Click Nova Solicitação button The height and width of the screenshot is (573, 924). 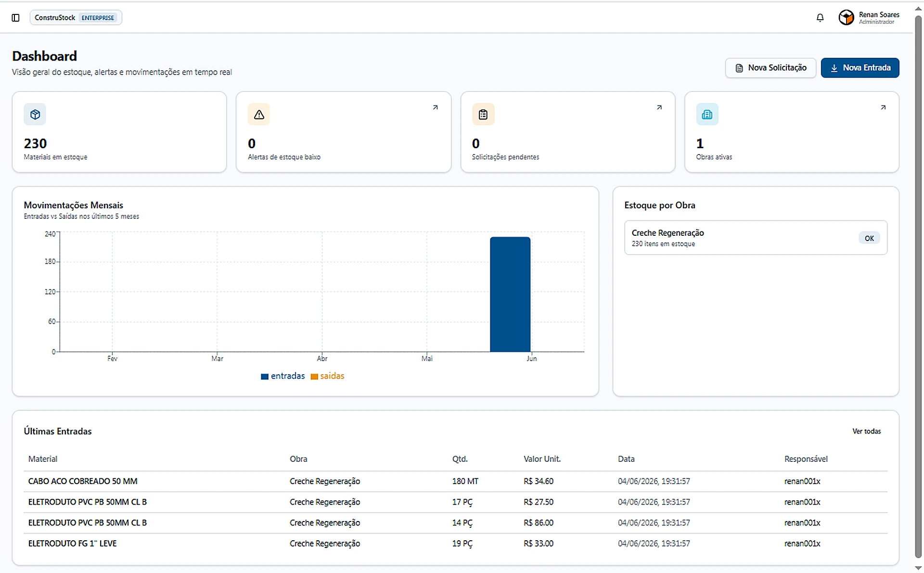[x=770, y=68]
